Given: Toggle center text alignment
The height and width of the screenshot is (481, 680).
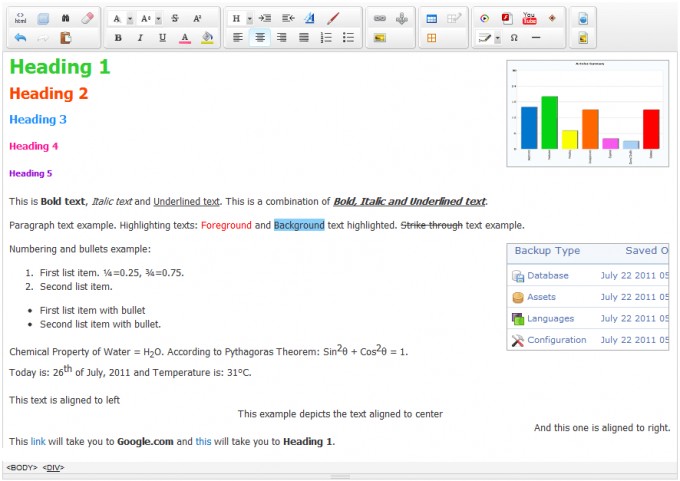Looking at the screenshot, I should click(260, 38).
